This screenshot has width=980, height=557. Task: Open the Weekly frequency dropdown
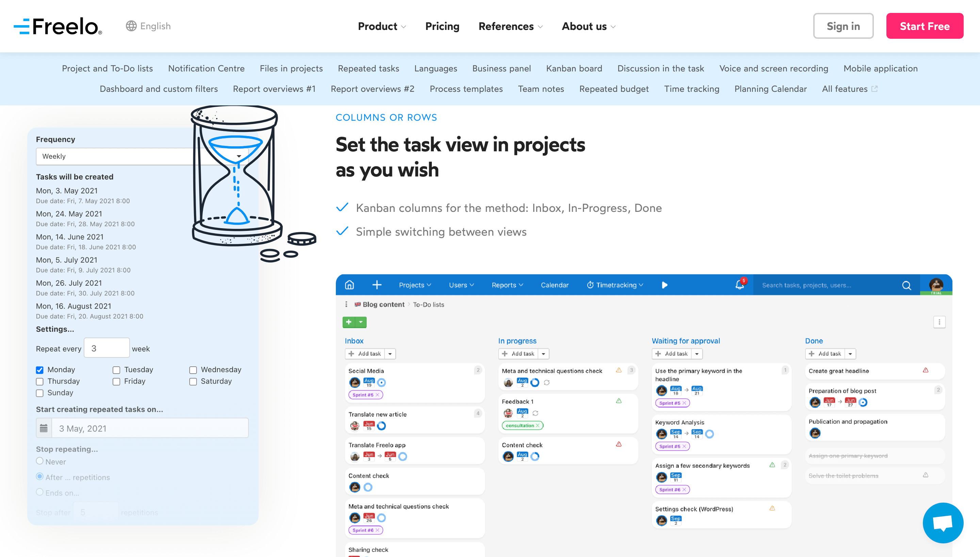142,156
